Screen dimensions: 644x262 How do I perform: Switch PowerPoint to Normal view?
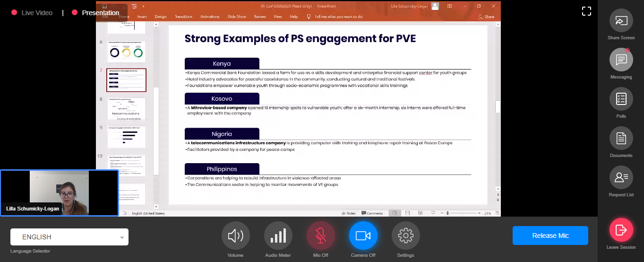click(x=395, y=213)
